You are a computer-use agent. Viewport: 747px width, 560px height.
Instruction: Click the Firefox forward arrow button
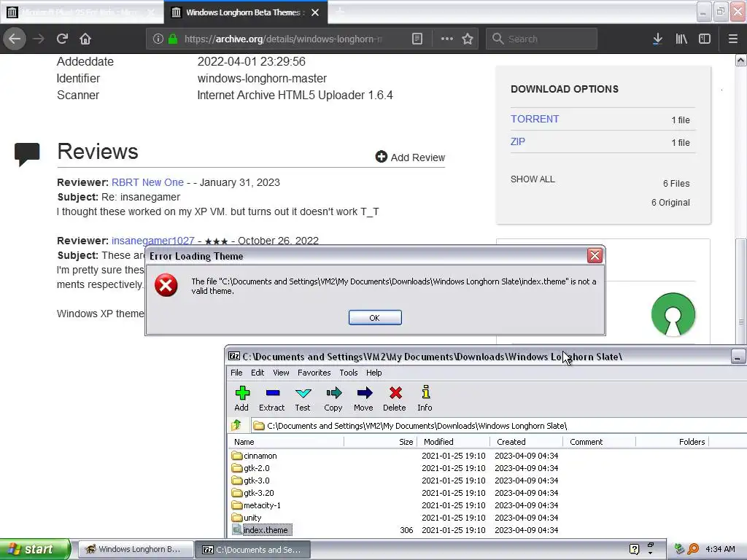pos(39,39)
